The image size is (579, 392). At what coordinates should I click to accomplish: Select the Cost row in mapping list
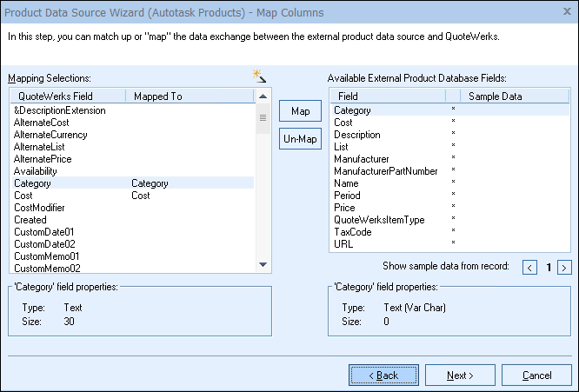(x=23, y=196)
